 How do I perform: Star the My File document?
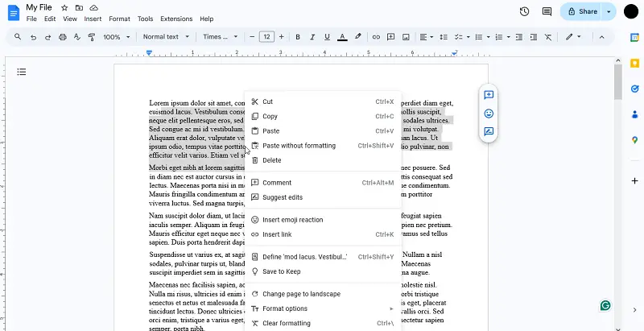64,8
